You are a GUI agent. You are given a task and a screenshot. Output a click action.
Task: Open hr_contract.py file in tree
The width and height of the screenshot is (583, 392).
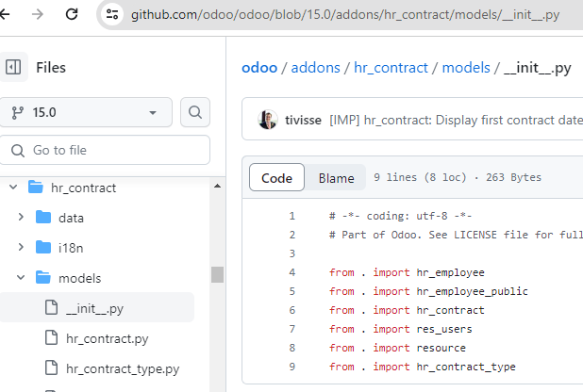108,338
